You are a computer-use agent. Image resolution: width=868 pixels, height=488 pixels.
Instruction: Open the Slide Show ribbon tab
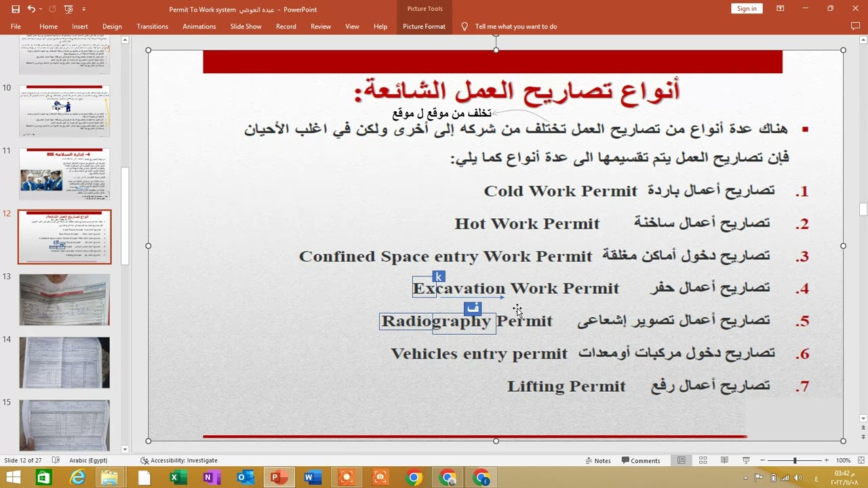(x=245, y=26)
